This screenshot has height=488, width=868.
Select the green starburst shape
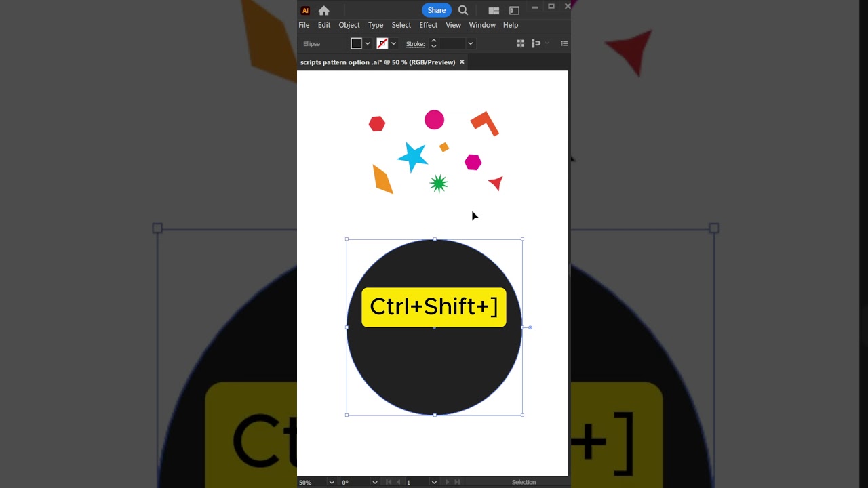tap(439, 184)
